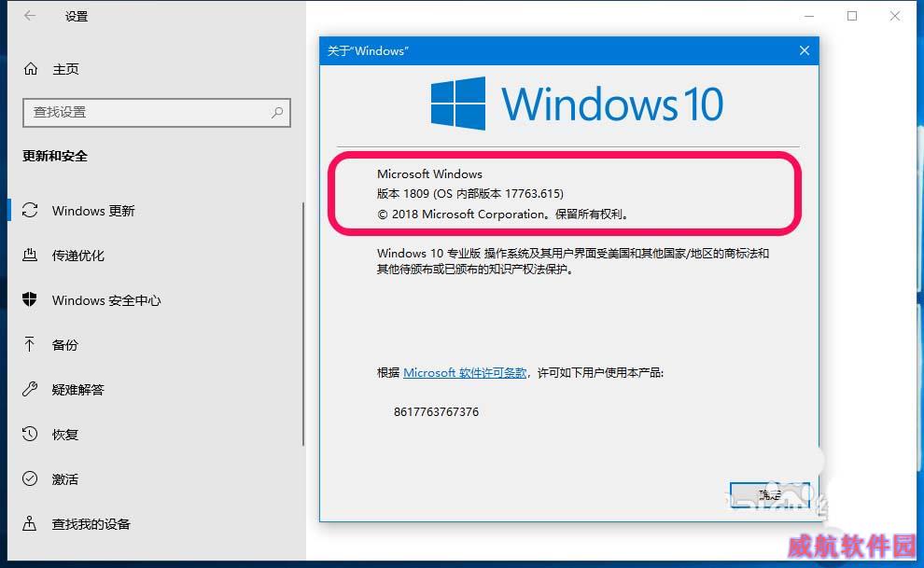This screenshot has width=924, height=568.
Task: Select the Windows 更新 menu entry
Action: pyautogui.click(x=156, y=210)
